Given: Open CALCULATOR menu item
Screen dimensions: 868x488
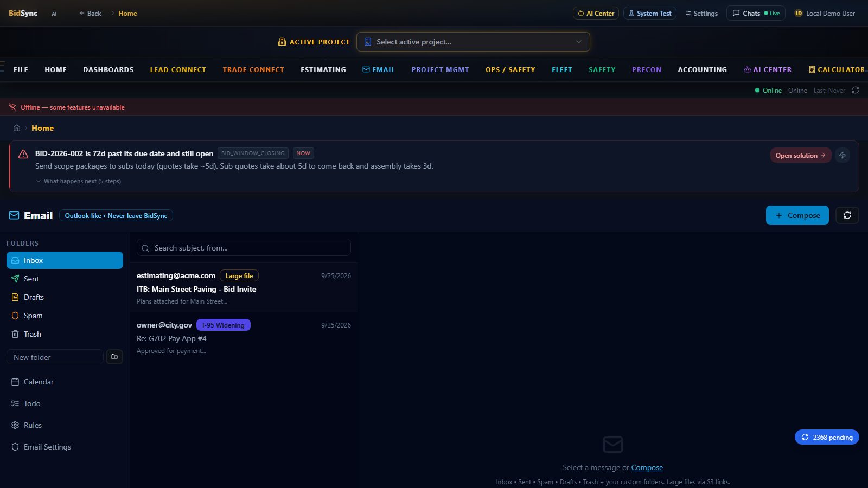Looking at the screenshot, I should [x=837, y=69].
